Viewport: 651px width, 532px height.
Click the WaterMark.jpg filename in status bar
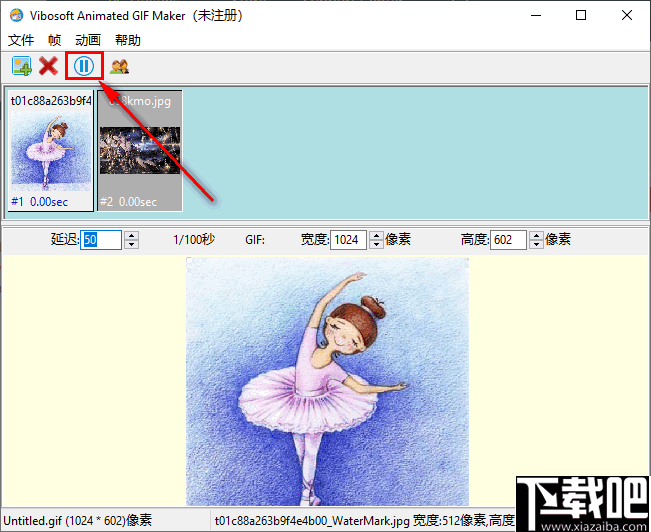click(312, 521)
